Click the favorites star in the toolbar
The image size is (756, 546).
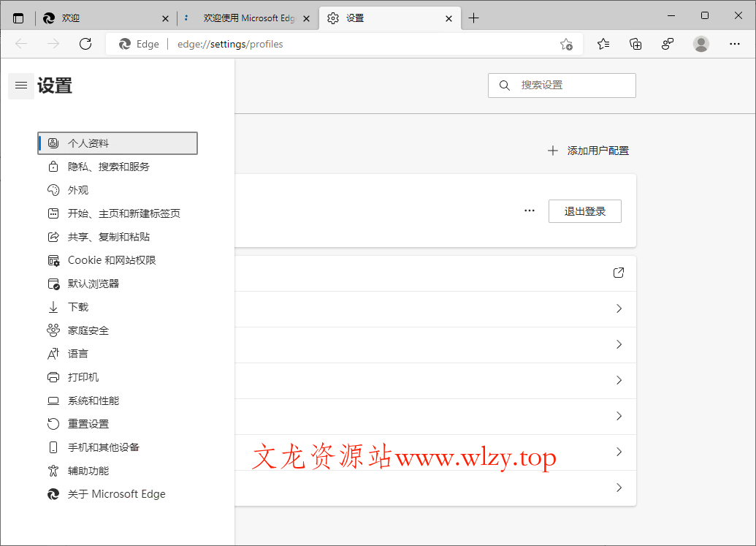[603, 44]
